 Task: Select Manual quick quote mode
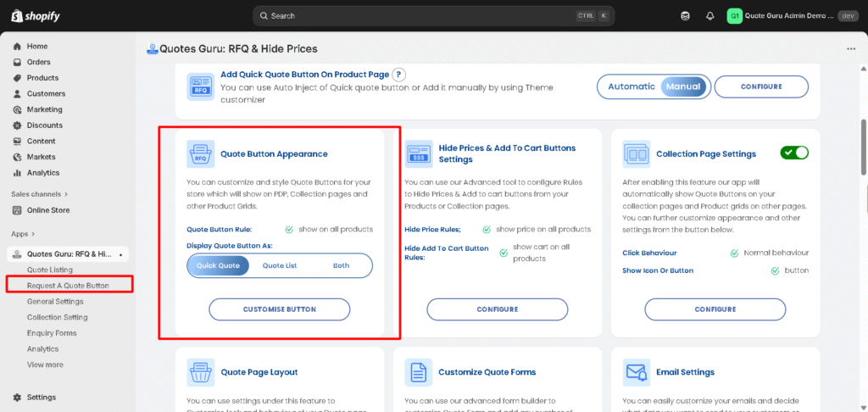[x=683, y=86]
